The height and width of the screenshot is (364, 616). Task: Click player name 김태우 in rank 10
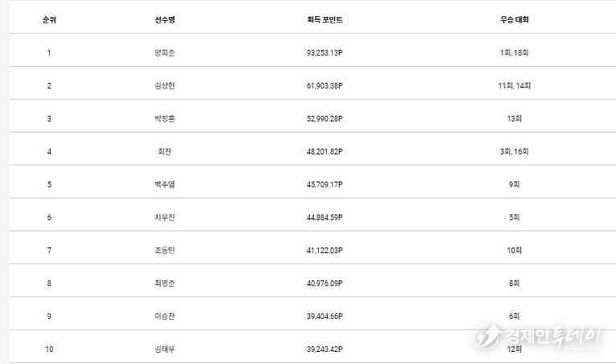click(x=164, y=349)
